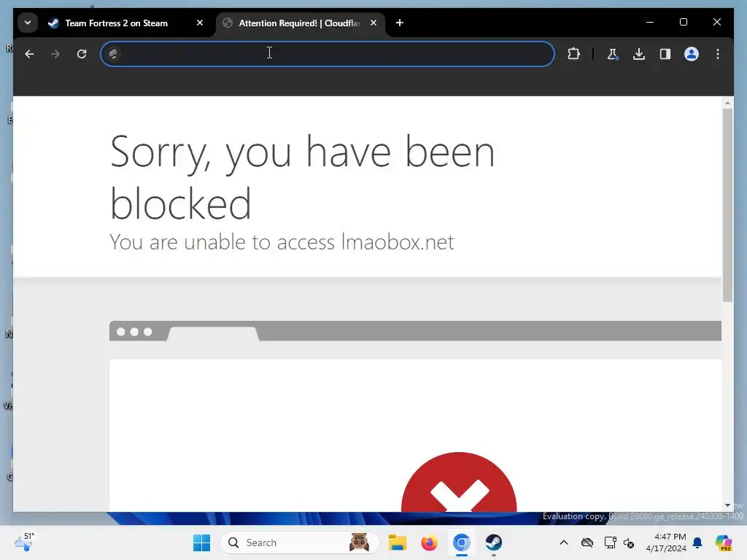This screenshot has width=747, height=560.
Task: Open Chrome three-dot menu
Action: pyautogui.click(x=718, y=54)
